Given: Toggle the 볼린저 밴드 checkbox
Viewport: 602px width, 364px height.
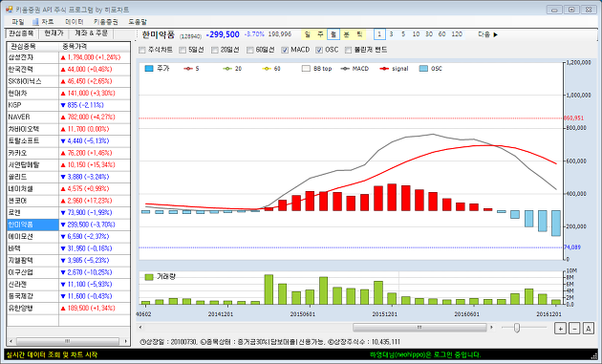Looking at the screenshot, I should coord(348,50).
